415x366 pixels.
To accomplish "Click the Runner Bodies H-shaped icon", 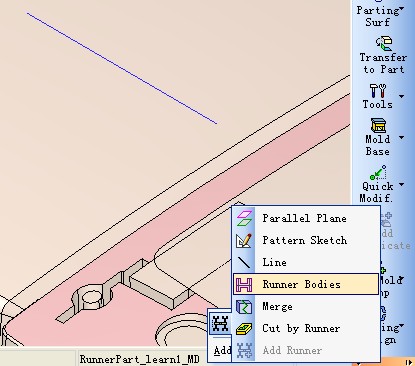I will point(244,284).
